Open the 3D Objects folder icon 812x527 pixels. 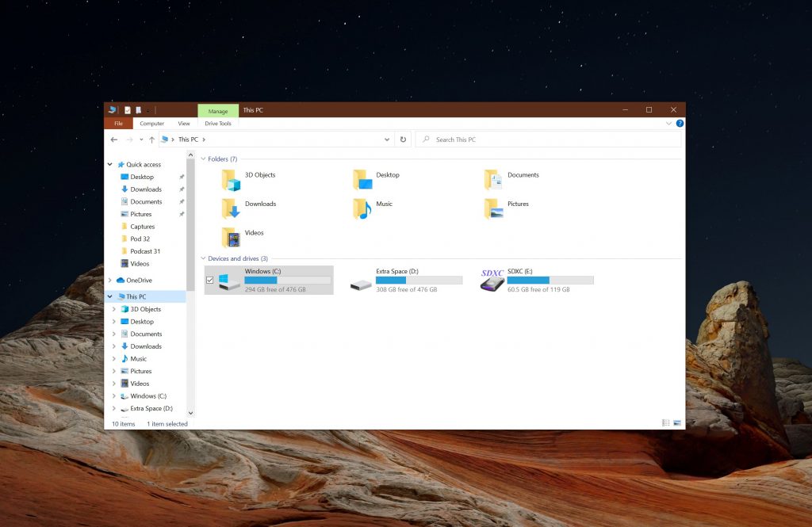(231, 180)
